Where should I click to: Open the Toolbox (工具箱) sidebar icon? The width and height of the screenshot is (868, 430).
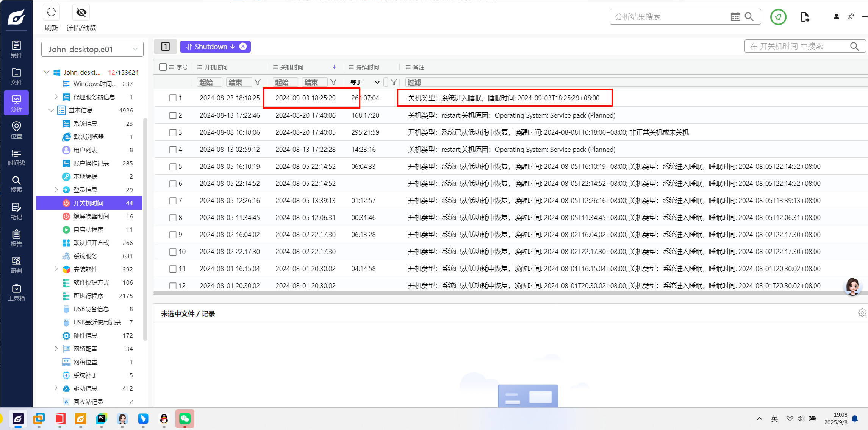pyautogui.click(x=16, y=292)
